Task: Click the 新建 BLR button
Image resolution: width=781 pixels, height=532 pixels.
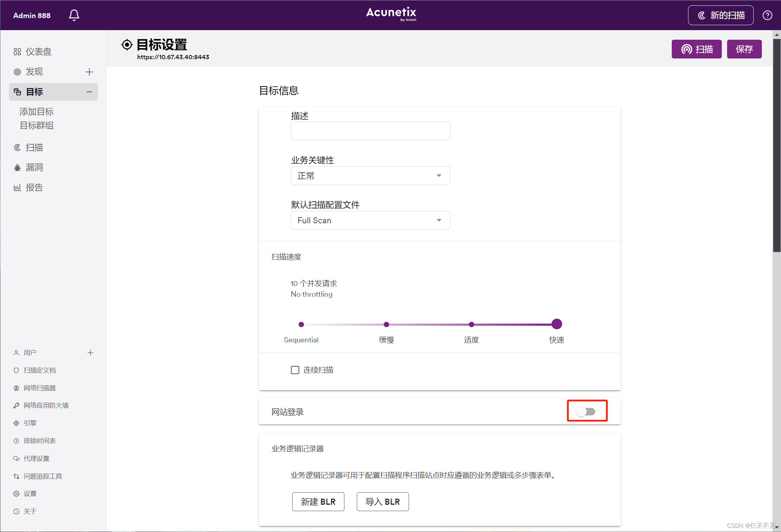Action: pyautogui.click(x=318, y=502)
